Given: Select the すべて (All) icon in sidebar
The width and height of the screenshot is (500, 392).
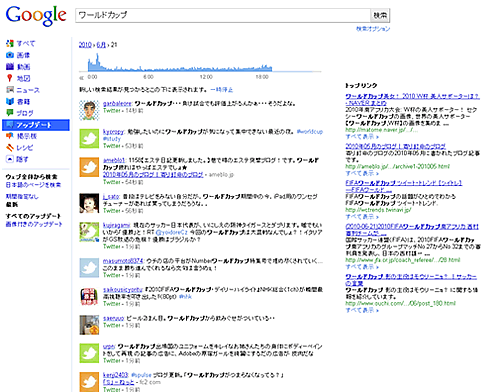Looking at the screenshot, I should coord(10,43).
